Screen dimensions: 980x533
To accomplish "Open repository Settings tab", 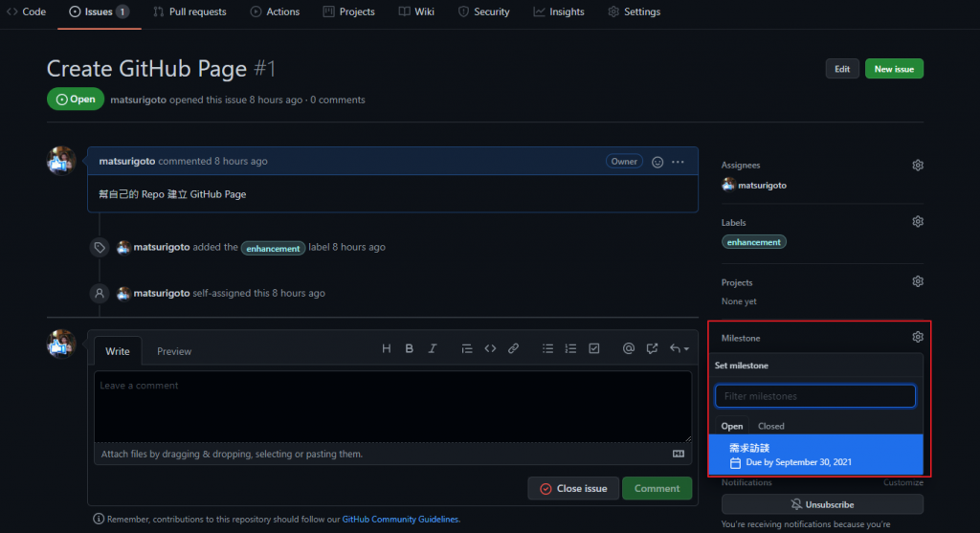I will (635, 11).
